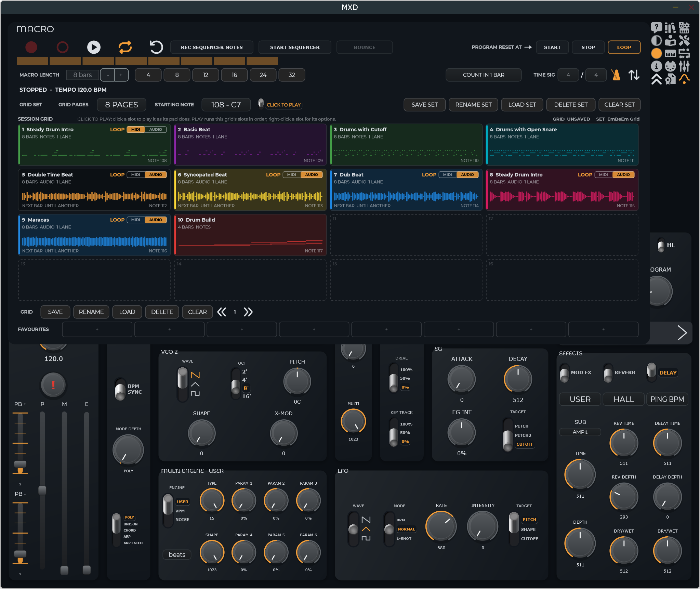Open the 108 - C7 starting note dropdown
The image size is (700, 589).
click(x=226, y=105)
